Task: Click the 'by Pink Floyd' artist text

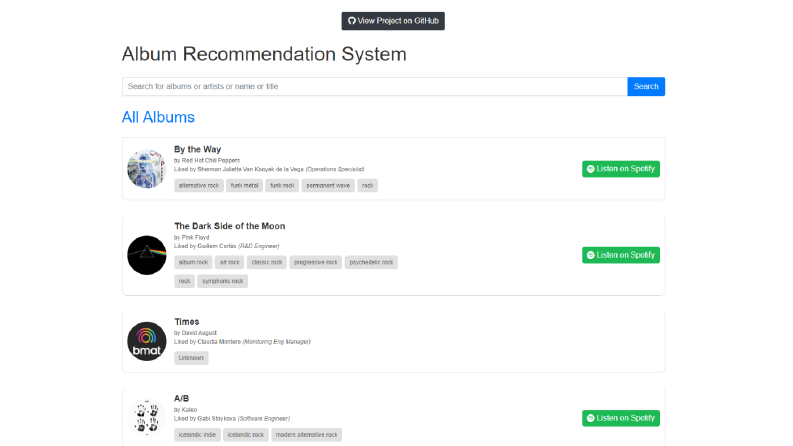Action: (192, 237)
